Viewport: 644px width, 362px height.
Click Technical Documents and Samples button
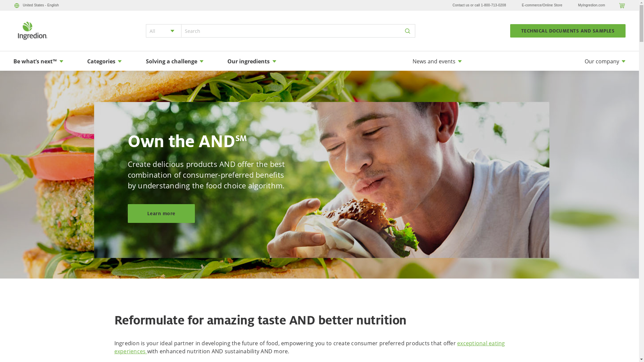568,31
